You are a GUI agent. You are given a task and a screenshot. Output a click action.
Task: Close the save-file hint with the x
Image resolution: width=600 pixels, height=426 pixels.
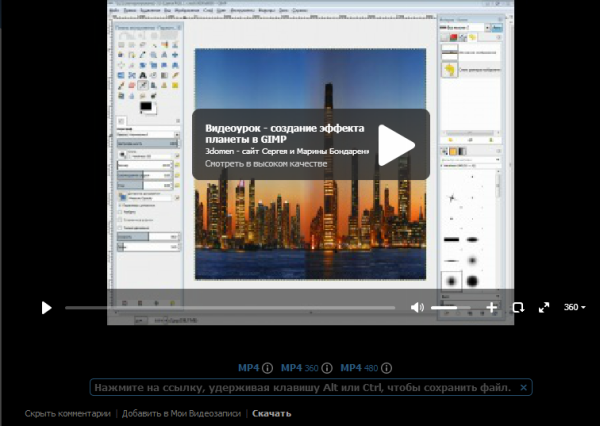(523, 388)
